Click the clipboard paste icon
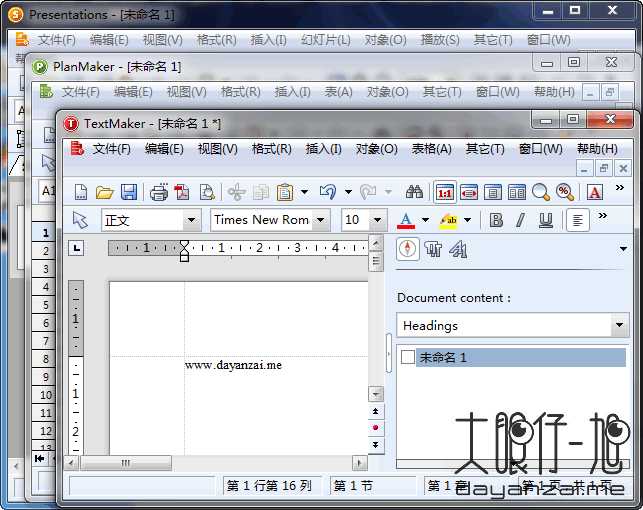This screenshot has width=643, height=510. point(285,192)
